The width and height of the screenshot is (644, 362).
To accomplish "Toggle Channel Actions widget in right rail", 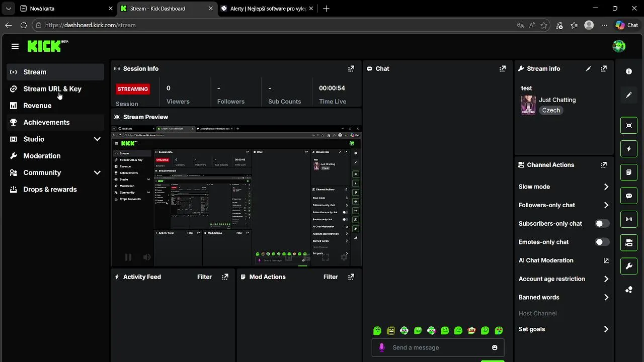I will coord(629,243).
